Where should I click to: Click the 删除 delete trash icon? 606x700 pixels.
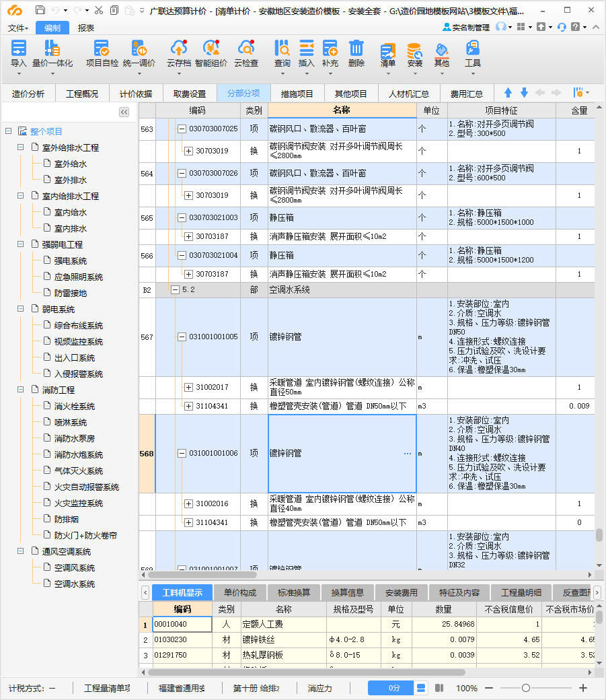click(x=356, y=48)
